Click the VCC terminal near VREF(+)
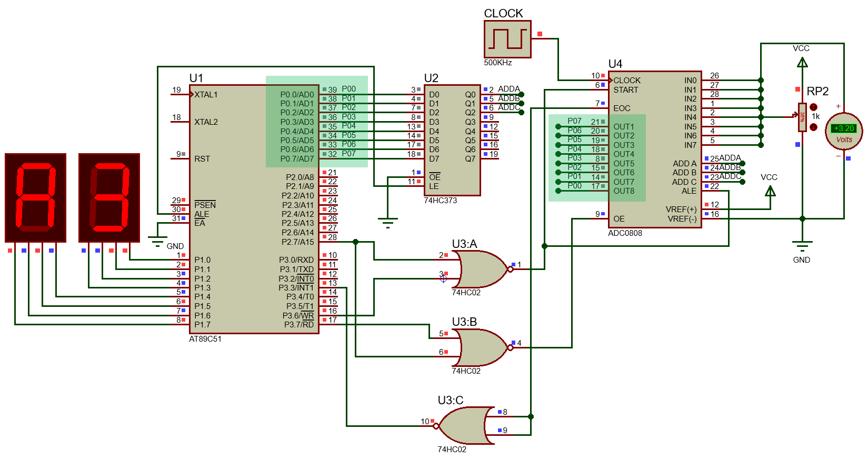The height and width of the screenshot is (459, 868). tap(770, 192)
